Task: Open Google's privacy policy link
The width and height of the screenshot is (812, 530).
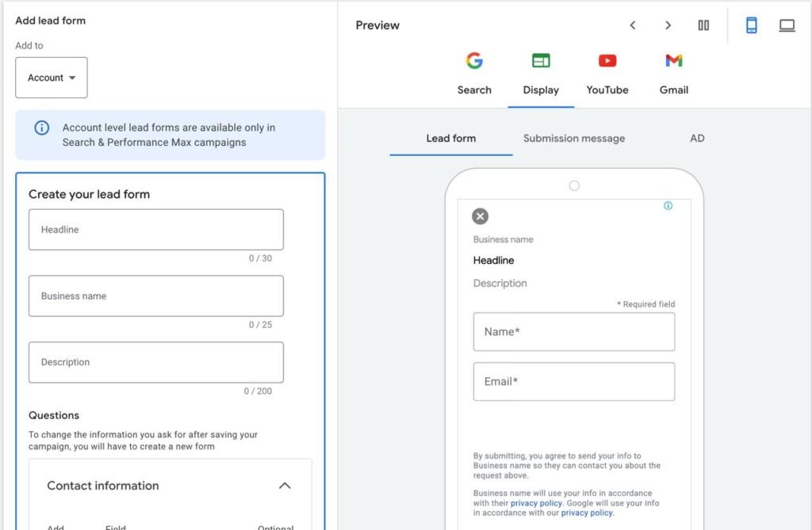Action: pos(587,513)
